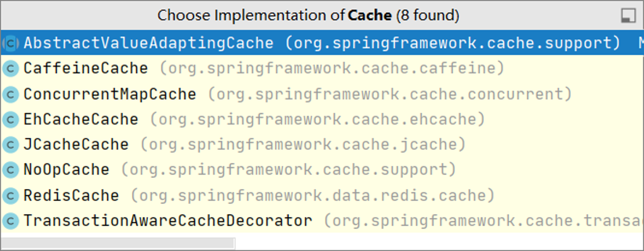Go to TransactionAwareCacheDecorator implementation
The image size is (644, 251).
point(322,221)
